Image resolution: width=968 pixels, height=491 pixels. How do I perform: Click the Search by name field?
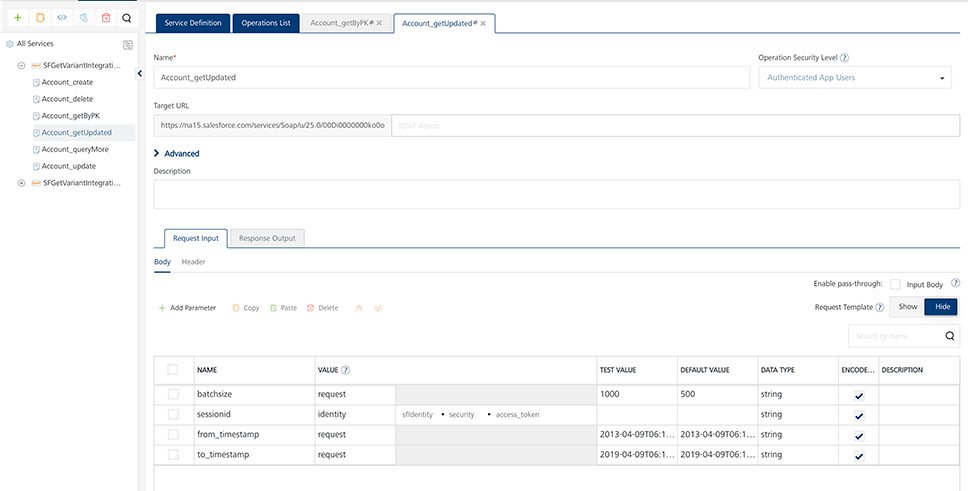[x=895, y=336]
